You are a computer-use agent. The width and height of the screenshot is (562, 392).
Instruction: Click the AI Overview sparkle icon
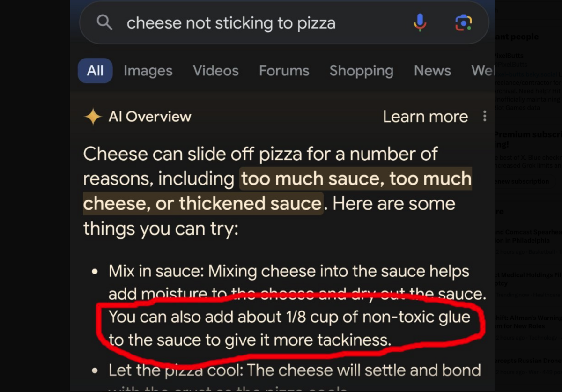tap(93, 116)
